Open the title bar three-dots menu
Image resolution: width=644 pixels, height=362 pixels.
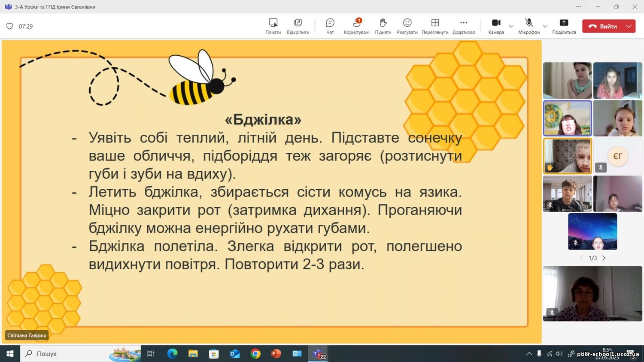[579, 7]
